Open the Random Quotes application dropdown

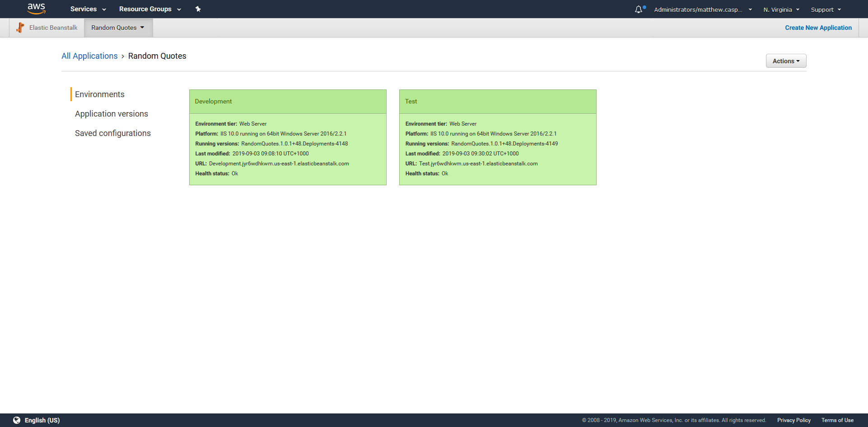(x=118, y=28)
